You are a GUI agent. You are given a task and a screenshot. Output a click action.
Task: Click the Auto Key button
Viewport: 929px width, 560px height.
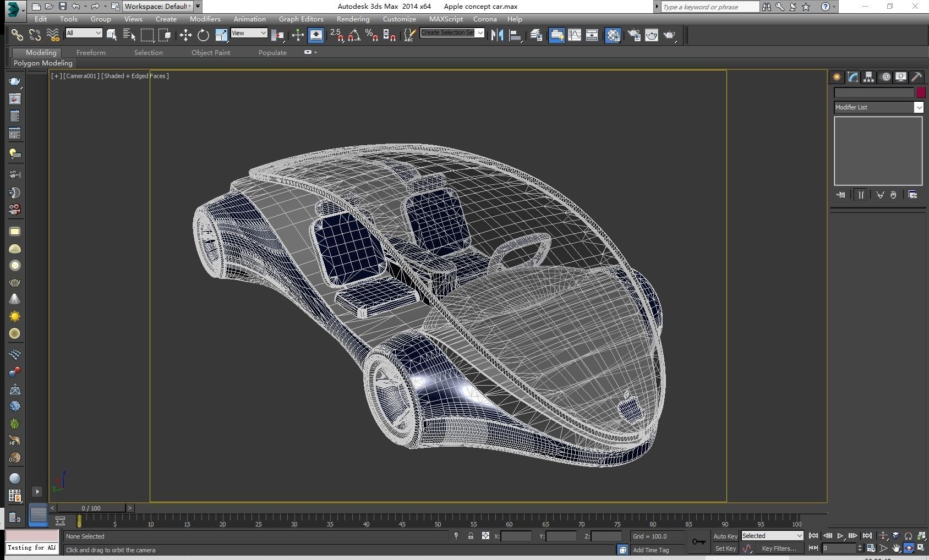[x=725, y=536]
